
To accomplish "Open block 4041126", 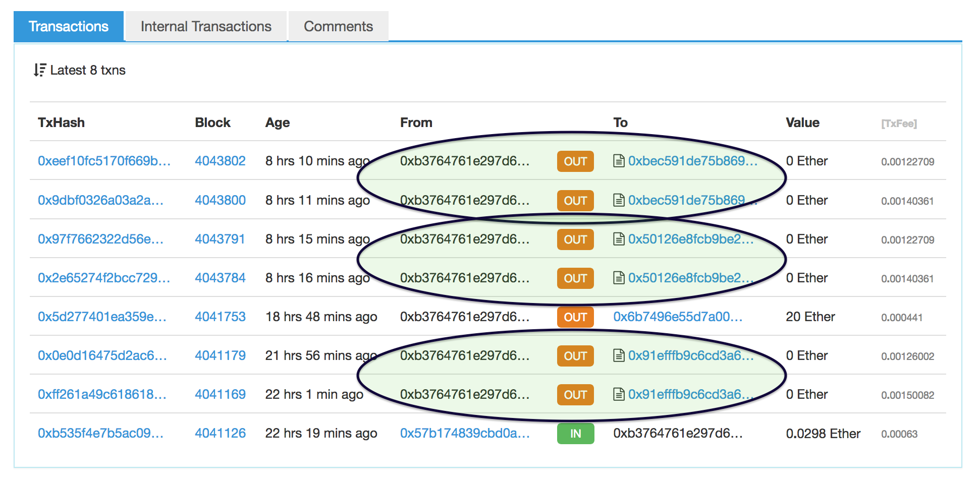I will (220, 433).
